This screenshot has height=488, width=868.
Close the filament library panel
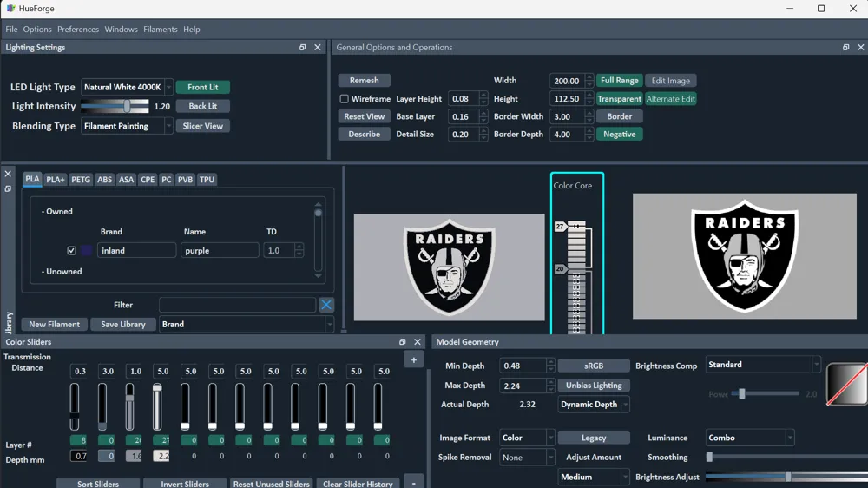tap(8, 174)
